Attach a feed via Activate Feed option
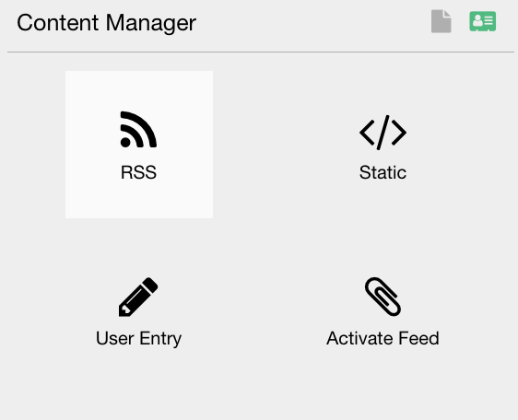 coord(383,310)
